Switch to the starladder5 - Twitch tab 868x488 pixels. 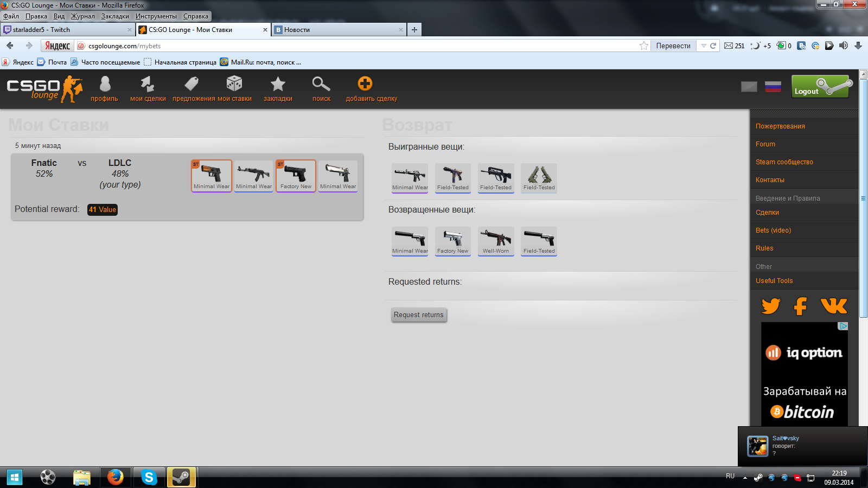tap(67, 30)
